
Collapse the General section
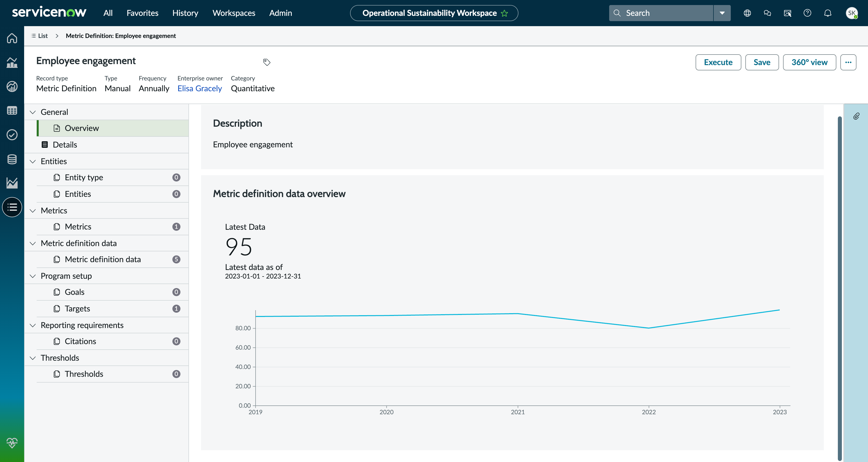33,112
